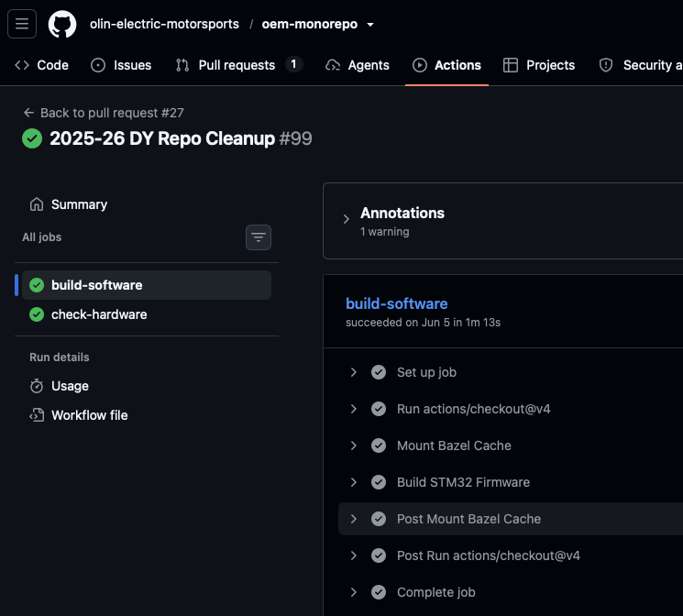Open the Security tab
This screenshot has width=683, height=616.
point(640,65)
